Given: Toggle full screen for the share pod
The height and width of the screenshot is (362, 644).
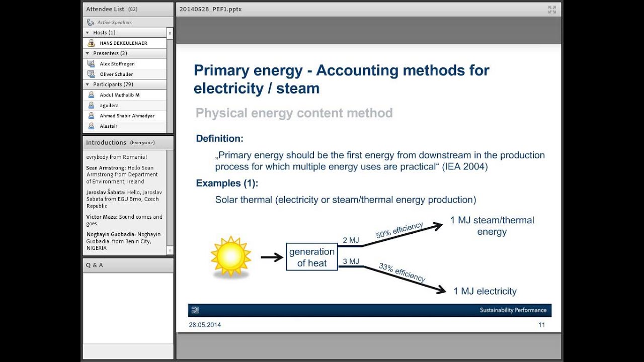Looking at the screenshot, I should [x=552, y=9].
